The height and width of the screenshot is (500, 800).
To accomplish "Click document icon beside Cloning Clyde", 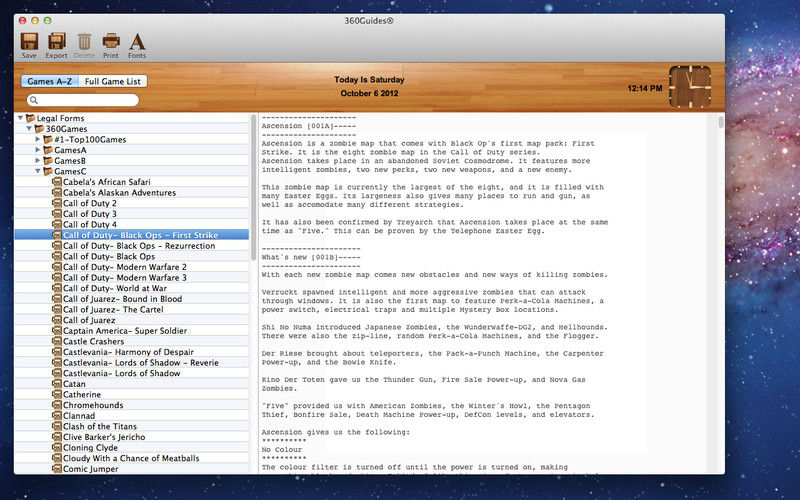I will tap(57, 447).
